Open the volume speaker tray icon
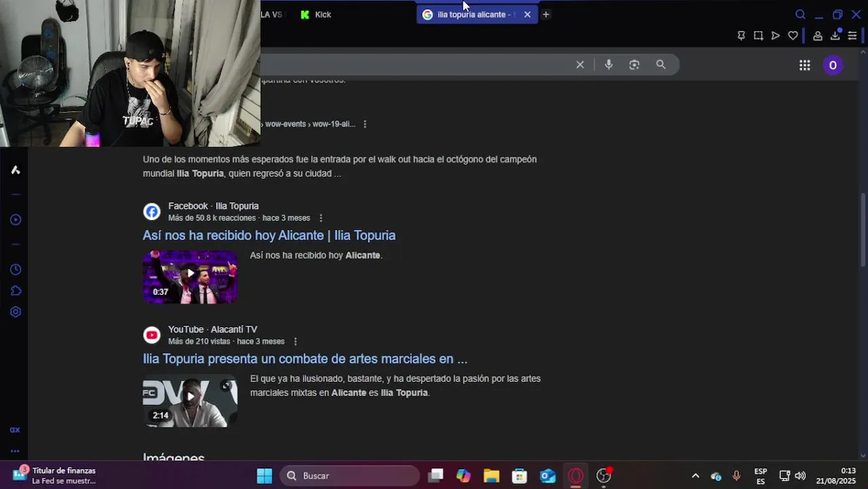This screenshot has width=868, height=489. click(x=800, y=476)
